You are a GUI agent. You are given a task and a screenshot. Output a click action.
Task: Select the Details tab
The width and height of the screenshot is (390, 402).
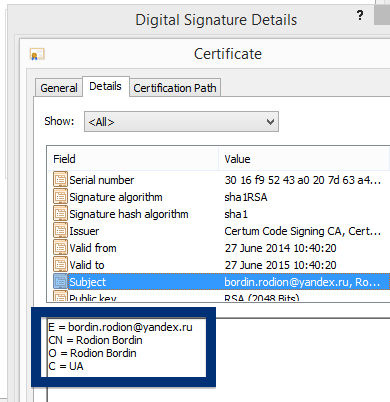(105, 86)
